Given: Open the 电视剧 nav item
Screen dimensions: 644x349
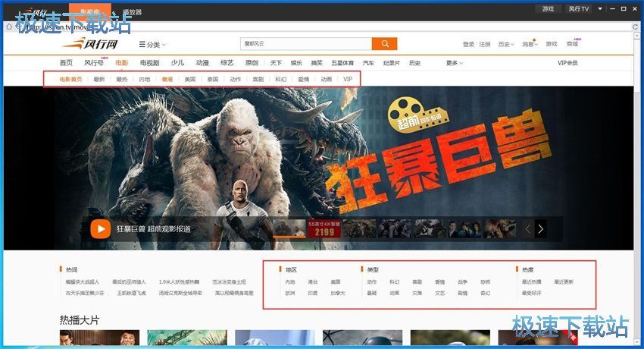Looking at the screenshot, I should click(149, 63).
